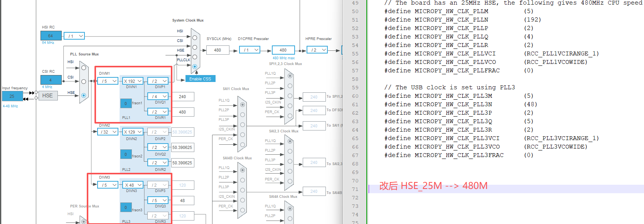Click the Enable CSS button

coord(200,79)
